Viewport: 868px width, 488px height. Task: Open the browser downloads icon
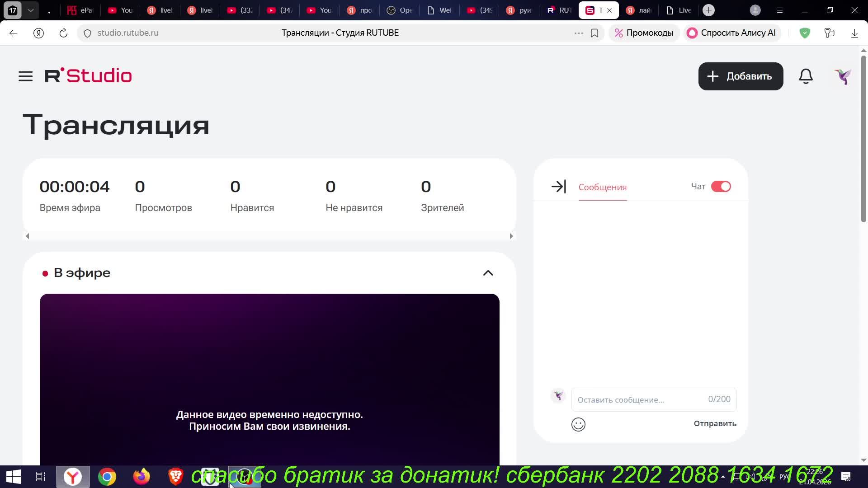pos(854,33)
